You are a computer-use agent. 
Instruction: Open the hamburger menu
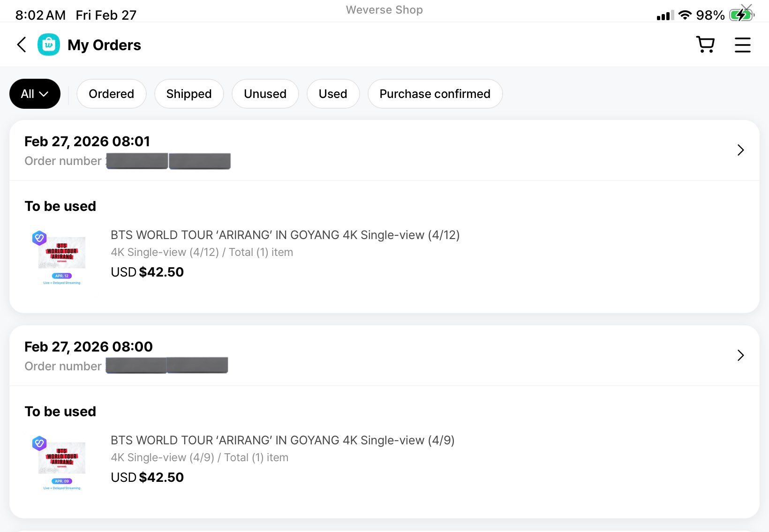(x=742, y=45)
